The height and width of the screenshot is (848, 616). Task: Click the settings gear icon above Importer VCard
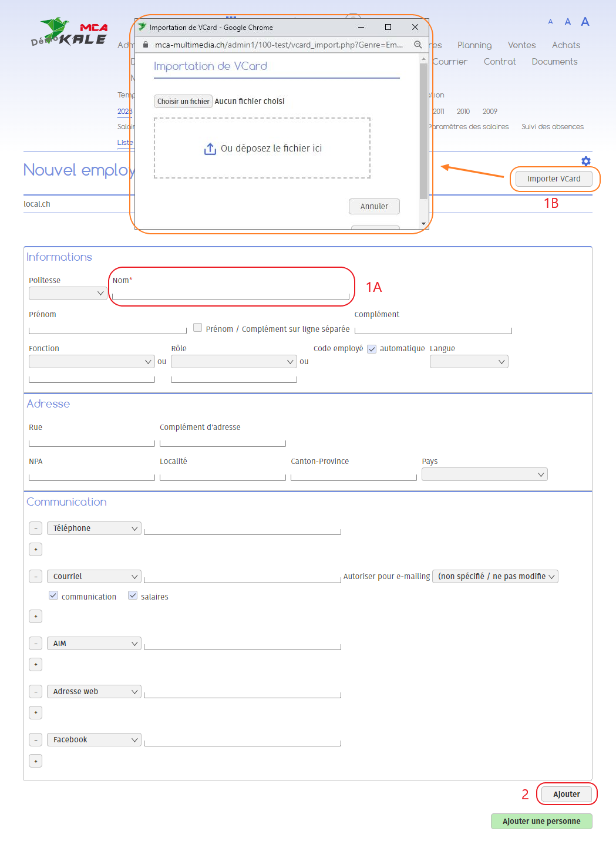[x=585, y=161]
